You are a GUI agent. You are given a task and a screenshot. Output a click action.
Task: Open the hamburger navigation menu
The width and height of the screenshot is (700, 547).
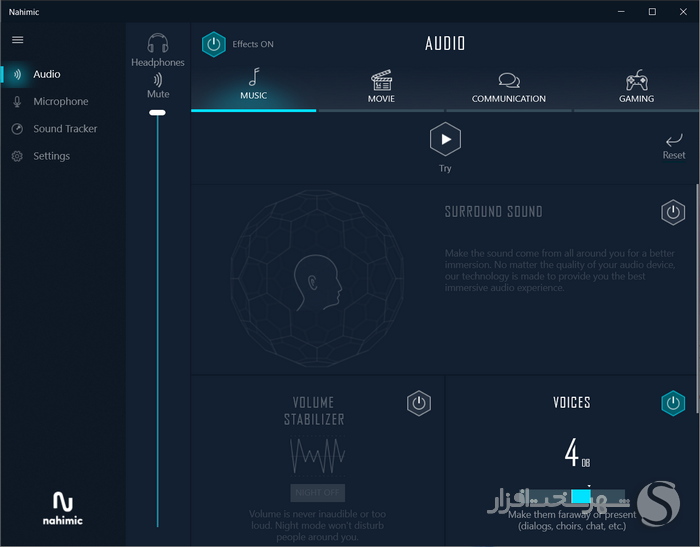pyautogui.click(x=17, y=40)
